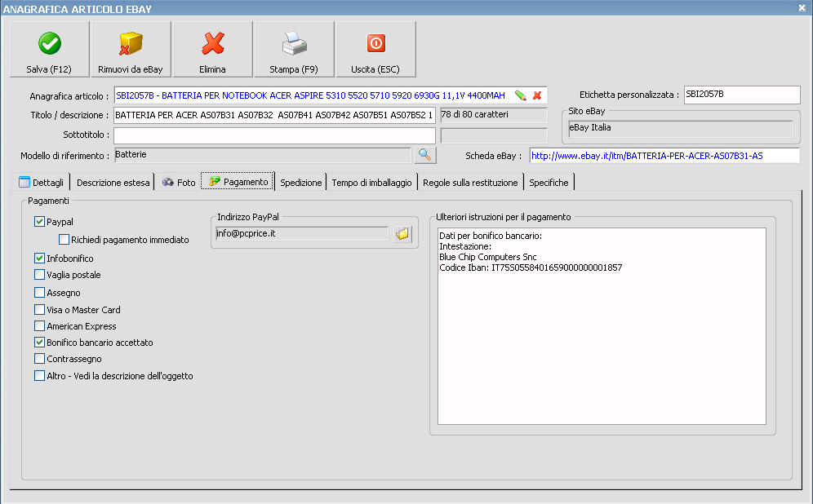
Task: Click the Anagrafica articolo SBI2057B link text
Action: pyautogui.click(x=310, y=95)
